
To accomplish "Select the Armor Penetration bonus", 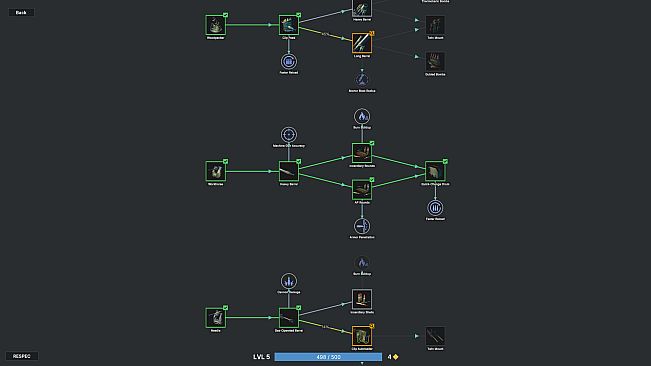I will 362,226.
